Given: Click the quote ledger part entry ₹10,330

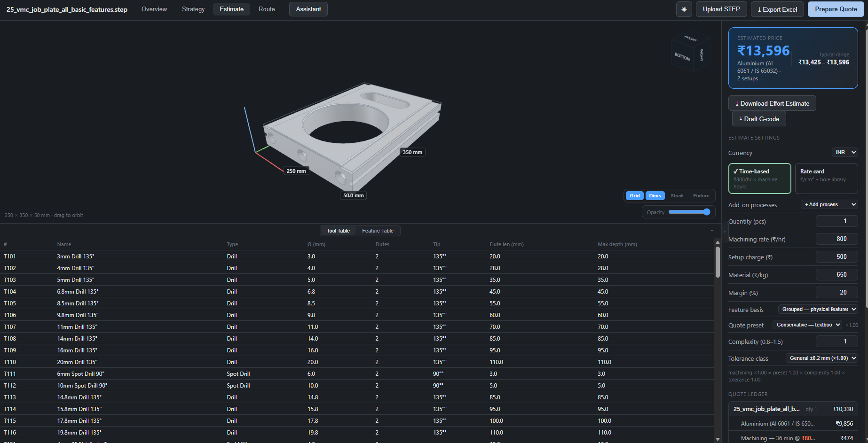Looking at the screenshot, I should (x=793, y=409).
